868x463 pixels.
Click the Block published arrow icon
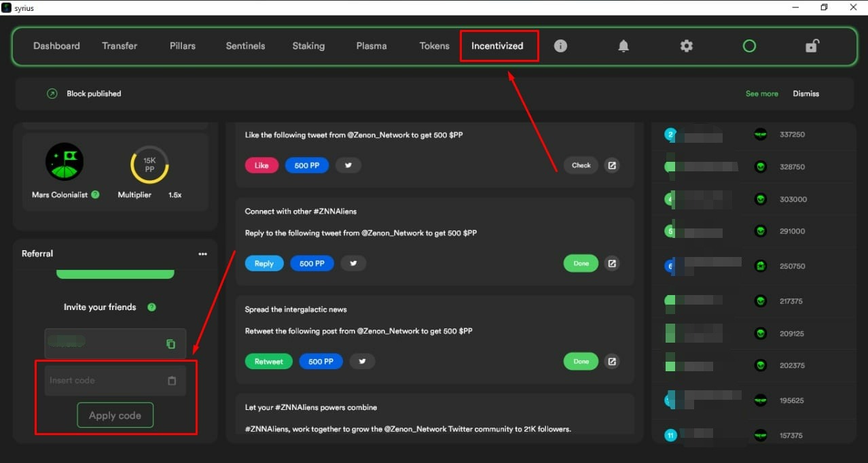tap(52, 94)
